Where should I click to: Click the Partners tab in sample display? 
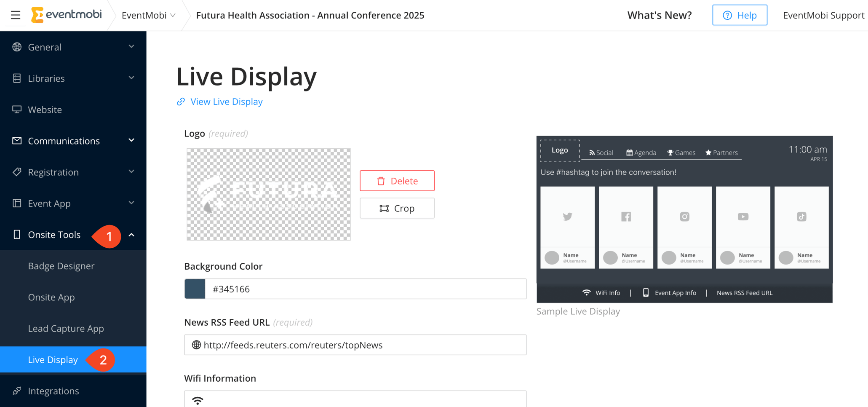coord(721,153)
